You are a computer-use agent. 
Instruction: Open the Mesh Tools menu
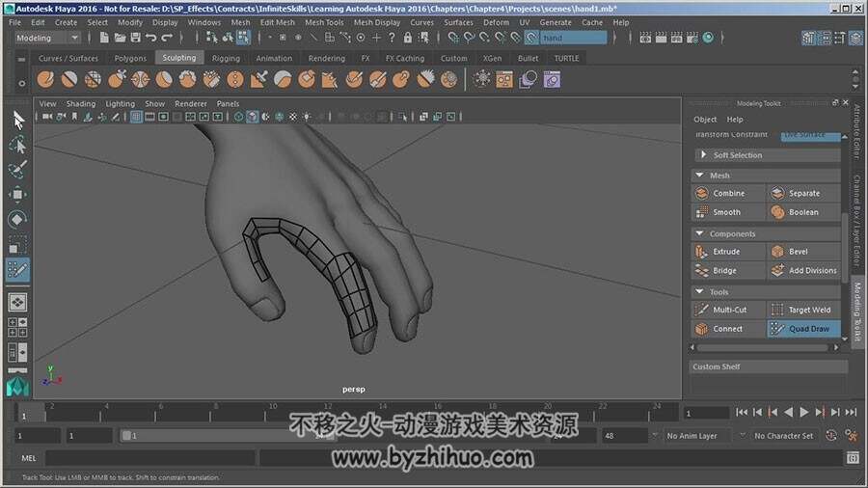(324, 23)
